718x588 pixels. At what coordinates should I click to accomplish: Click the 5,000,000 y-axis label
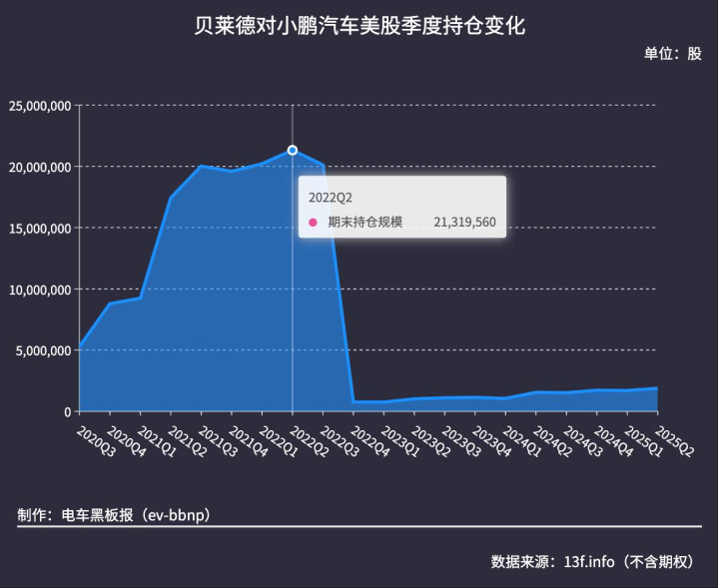44,350
